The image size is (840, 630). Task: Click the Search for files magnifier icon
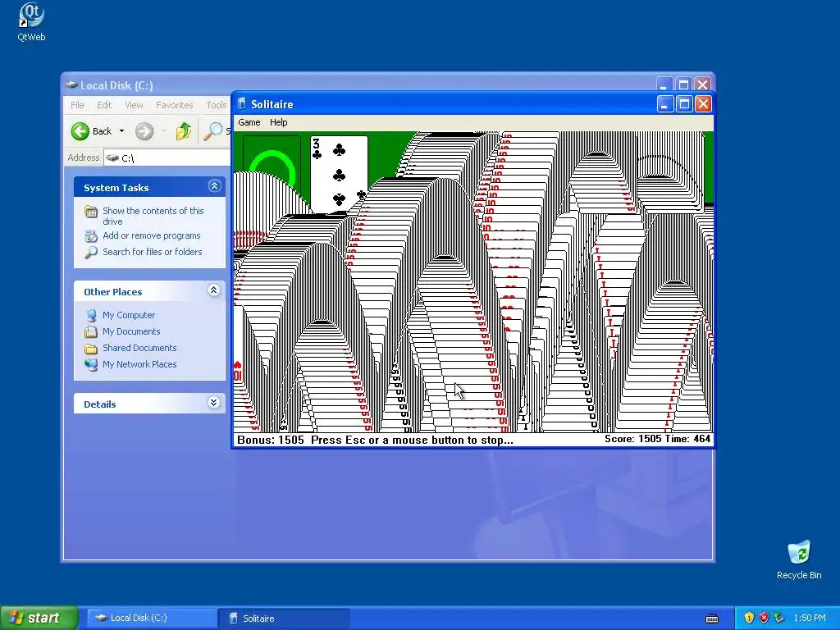click(x=91, y=252)
